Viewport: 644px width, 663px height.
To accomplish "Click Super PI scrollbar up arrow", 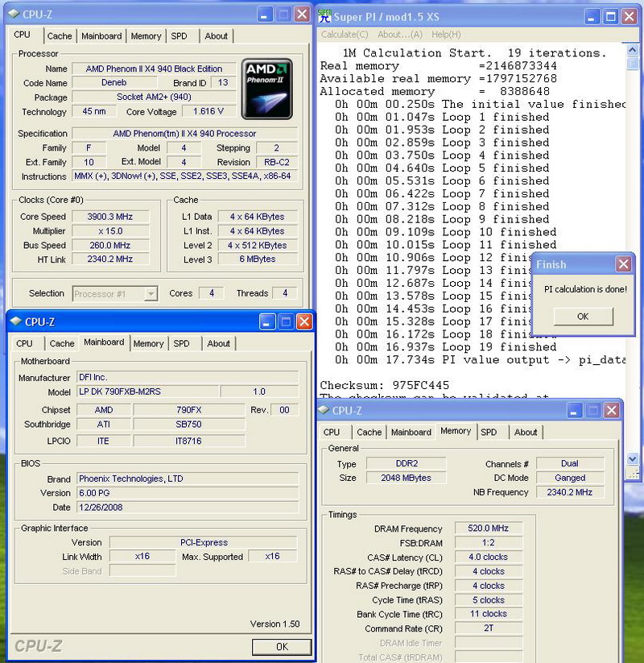I will 632,50.
